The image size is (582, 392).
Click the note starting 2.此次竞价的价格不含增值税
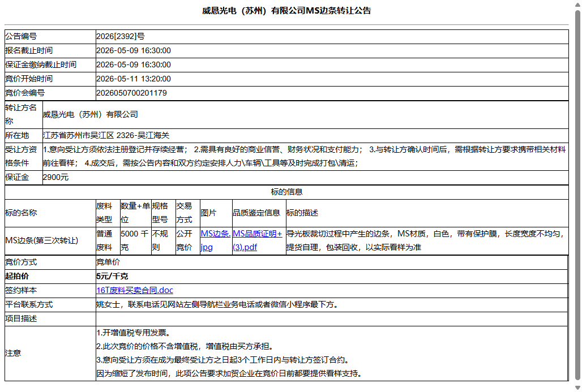pyautogui.click(x=186, y=346)
